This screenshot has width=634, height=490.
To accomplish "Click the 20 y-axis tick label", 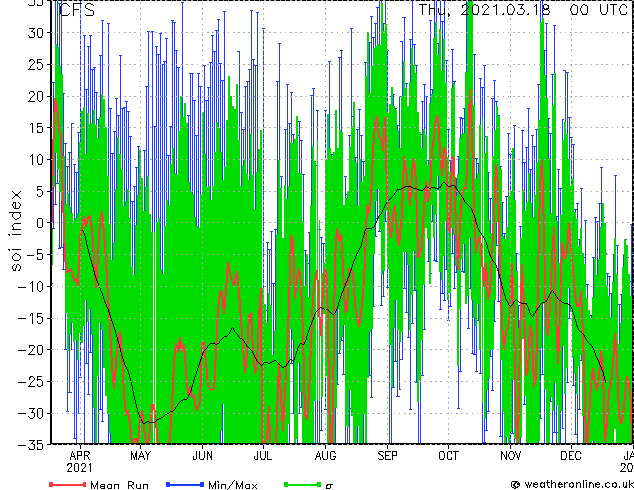I will pos(36,96).
